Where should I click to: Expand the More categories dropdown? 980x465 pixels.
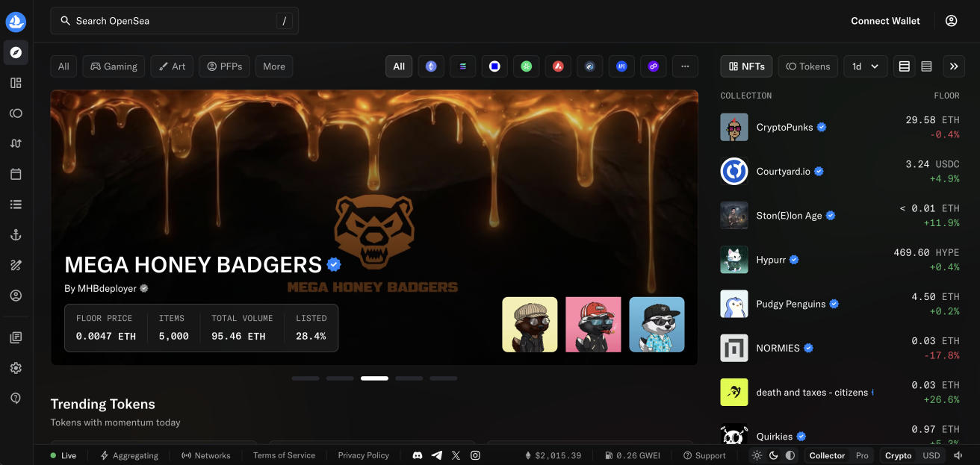[274, 66]
